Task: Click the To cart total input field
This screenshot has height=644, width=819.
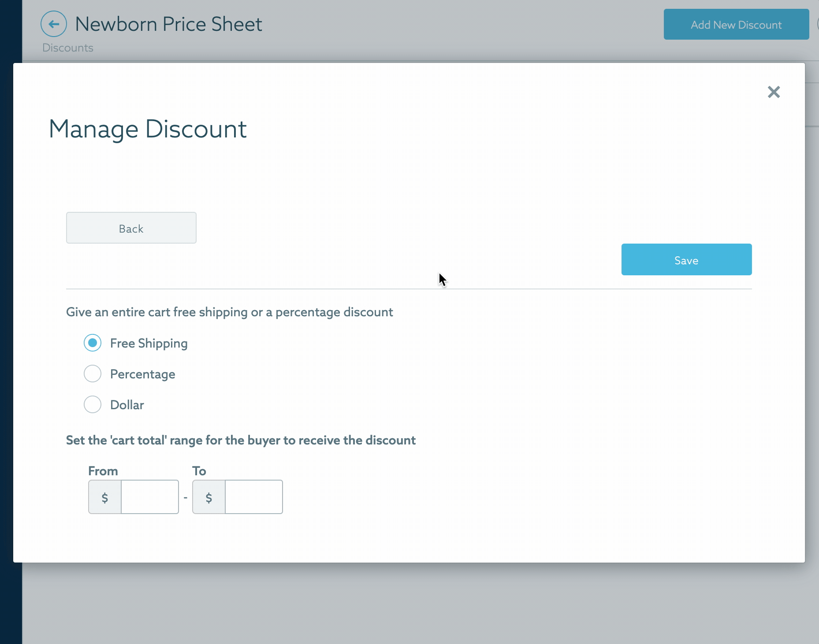Action: [254, 497]
